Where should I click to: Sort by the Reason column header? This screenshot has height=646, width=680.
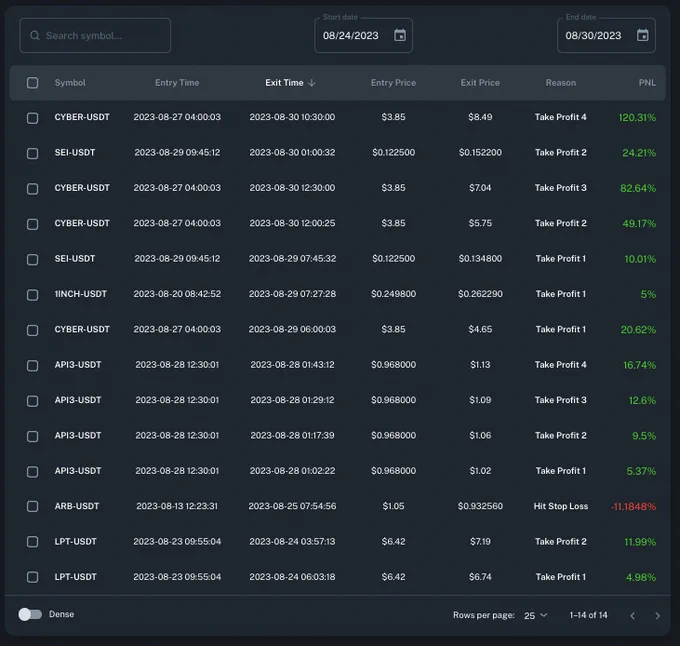[561, 83]
